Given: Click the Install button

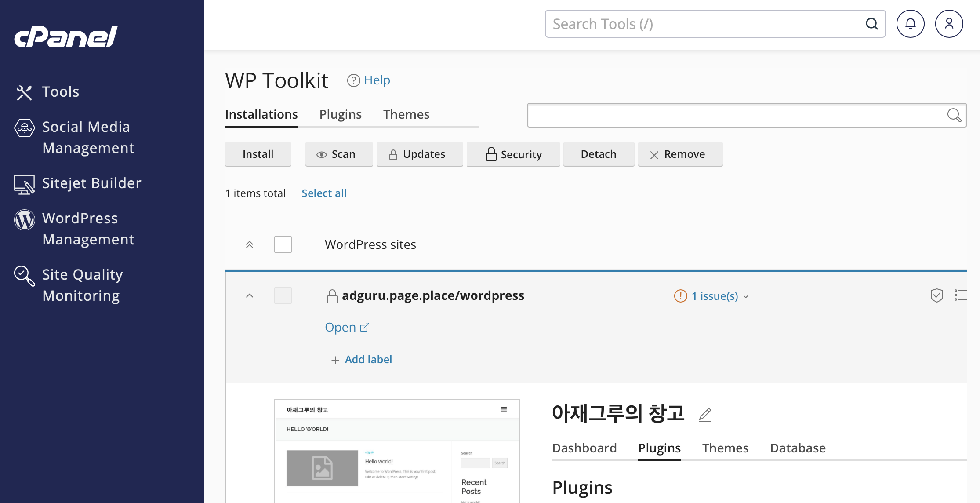Looking at the screenshot, I should (x=258, y=154).
